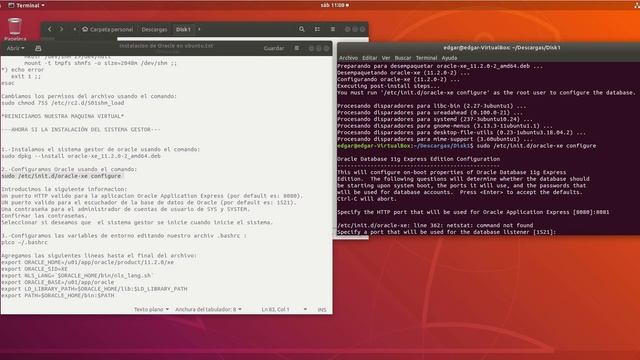The image size is (640, 360).
Task: Open the file manager hamburger menu
Action: point(333,29)
